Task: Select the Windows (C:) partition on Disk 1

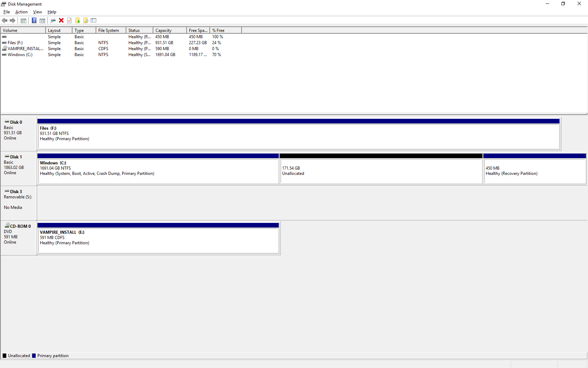Action: tap(158, 169)
